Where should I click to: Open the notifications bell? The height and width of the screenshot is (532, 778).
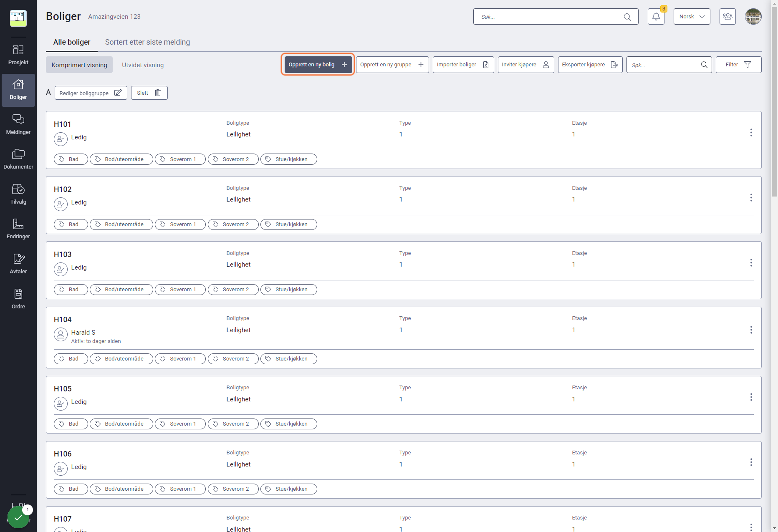(x=656, y=17)
